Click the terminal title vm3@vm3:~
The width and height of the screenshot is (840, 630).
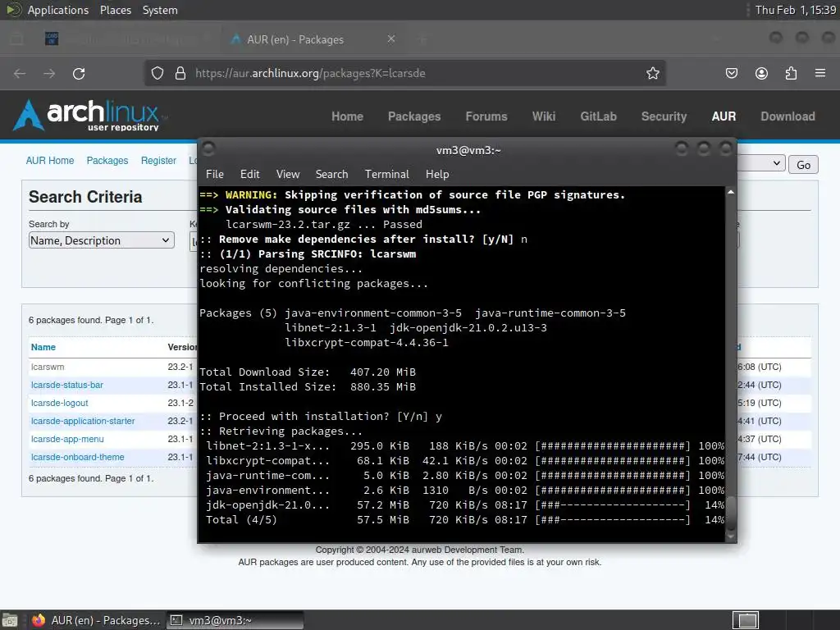(468, 151)
